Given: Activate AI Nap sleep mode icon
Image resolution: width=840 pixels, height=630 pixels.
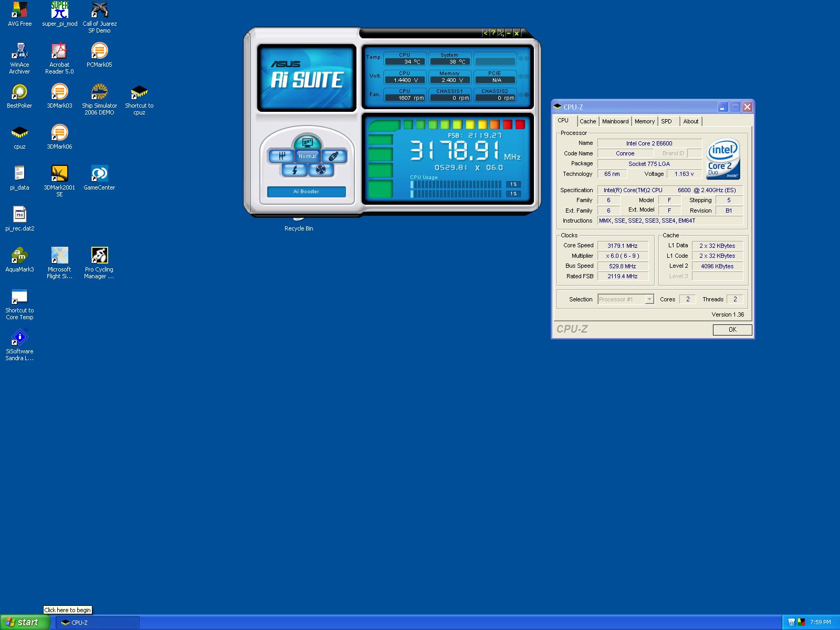Looking at the screenshot, I should pyautogui.click(x=308, y=142).
